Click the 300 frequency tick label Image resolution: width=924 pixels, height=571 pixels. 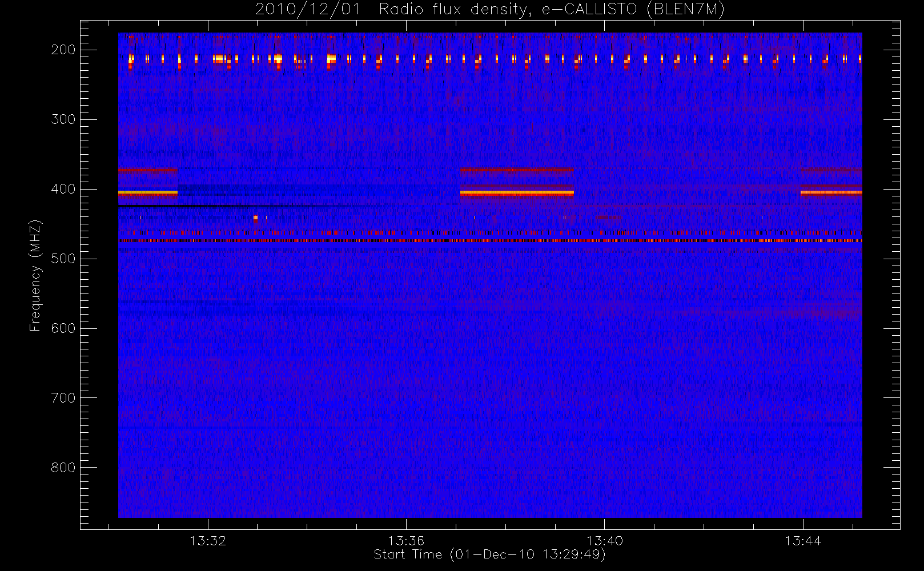[x=63, y=119]
